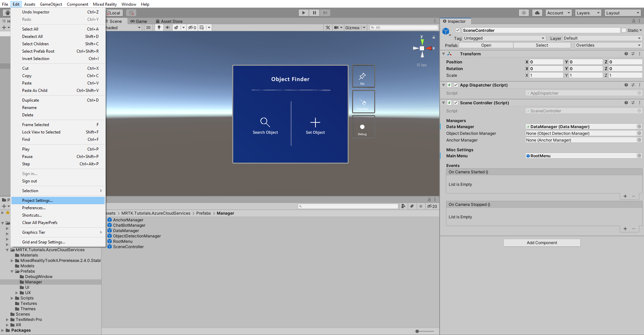Open the Layers dropdown
Viewport: 644px width, 335px height.
tap(588, 13)
